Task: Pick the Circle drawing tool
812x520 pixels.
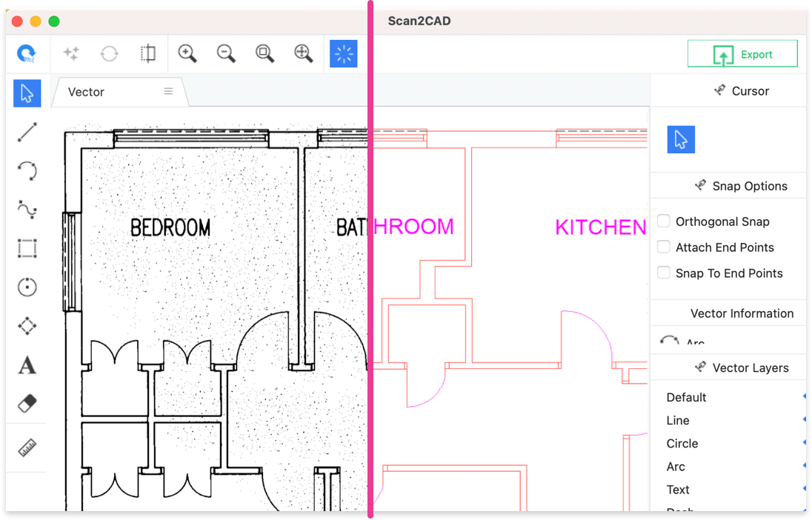Action: pos(27,287)
